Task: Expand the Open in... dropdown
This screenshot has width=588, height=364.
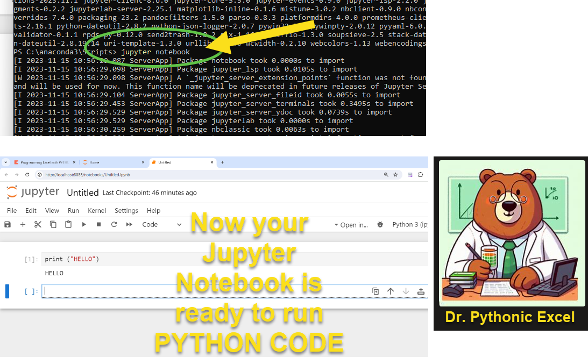Action: 351,225
